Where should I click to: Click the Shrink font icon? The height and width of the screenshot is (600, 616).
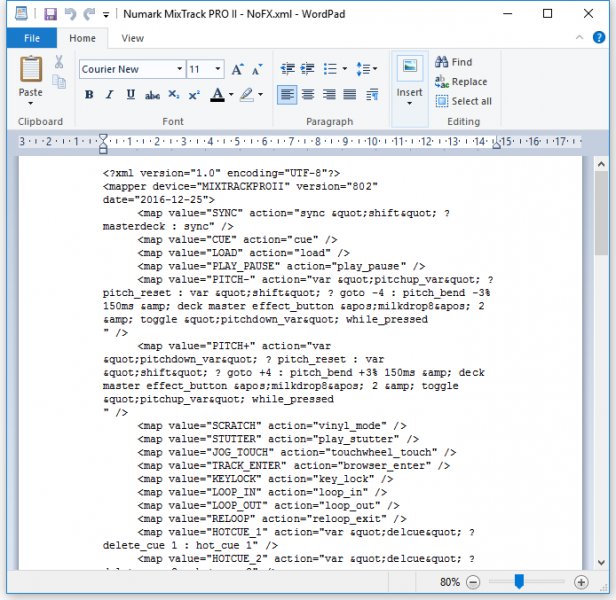point(257,69)
